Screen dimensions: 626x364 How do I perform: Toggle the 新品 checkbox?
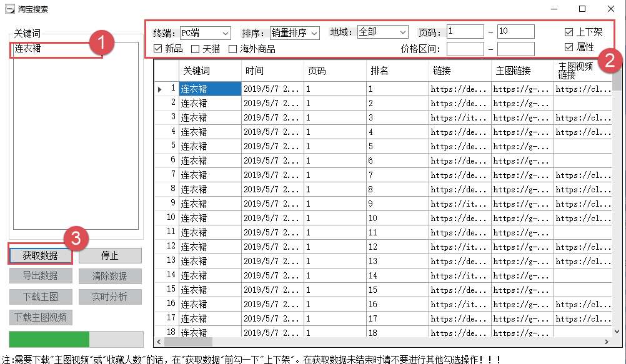(x=157, y=49)
